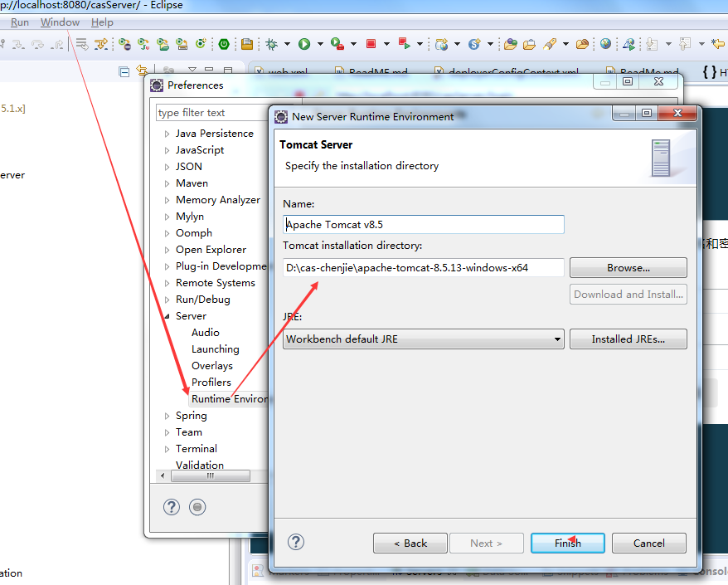Click the Finish button
The width and height of the screenshot is (728, 585).
(567, 543)
